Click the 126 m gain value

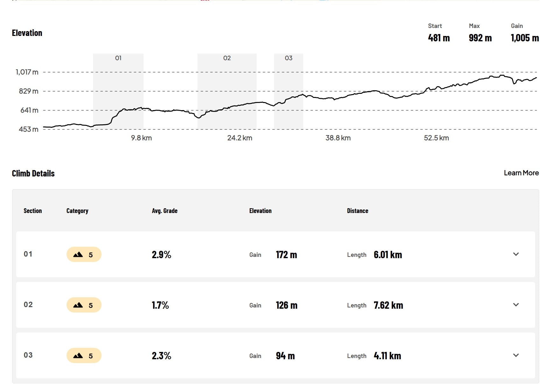click(x=286, y=305)
